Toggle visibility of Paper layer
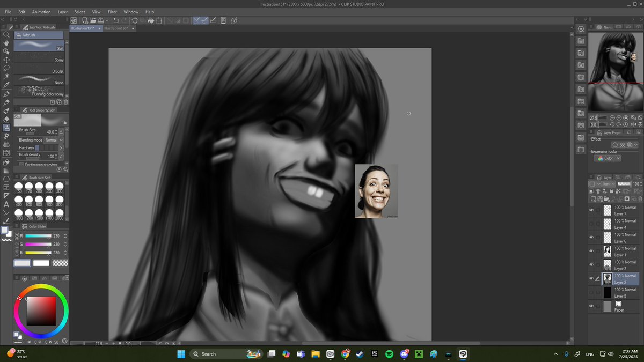 pos(591,306)
